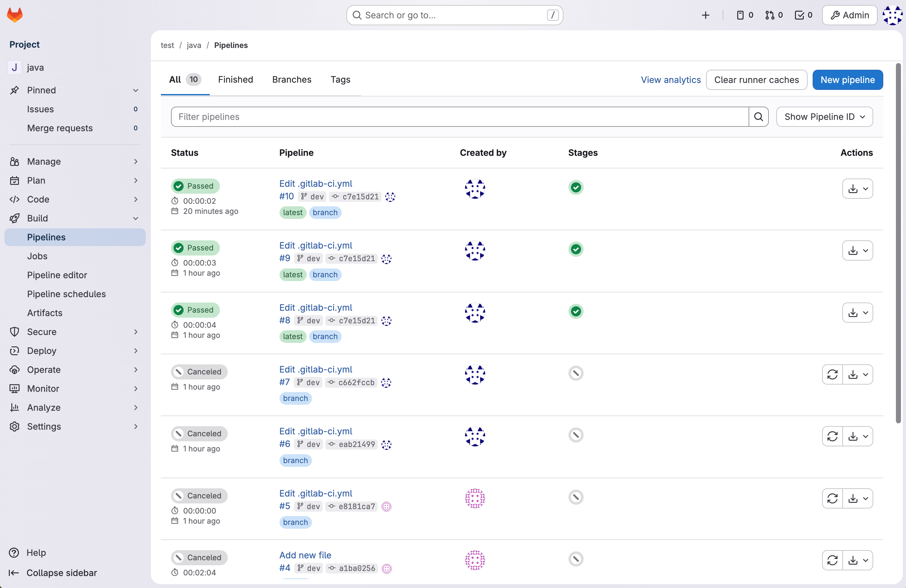Click the Filter pipelines input field
This screenshot has width=906, height=588.
pyautogui.click(x=459, y=117)
